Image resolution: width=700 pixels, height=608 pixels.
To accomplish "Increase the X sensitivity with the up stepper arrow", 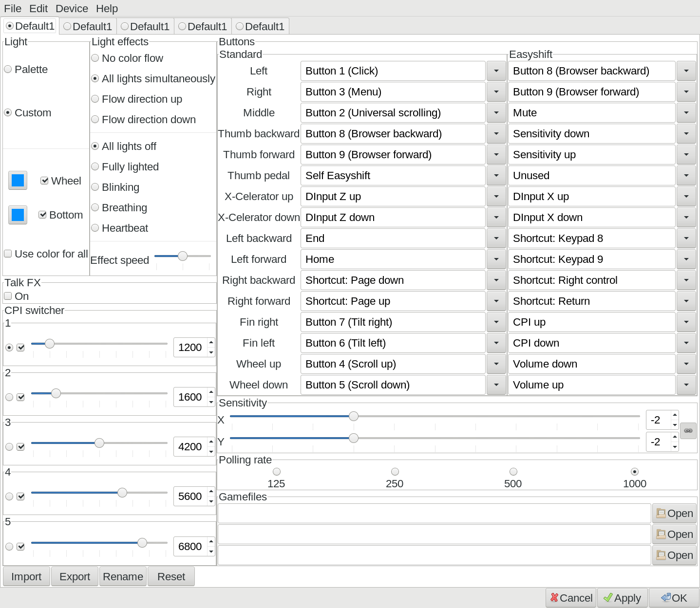I will pos(675,415).
